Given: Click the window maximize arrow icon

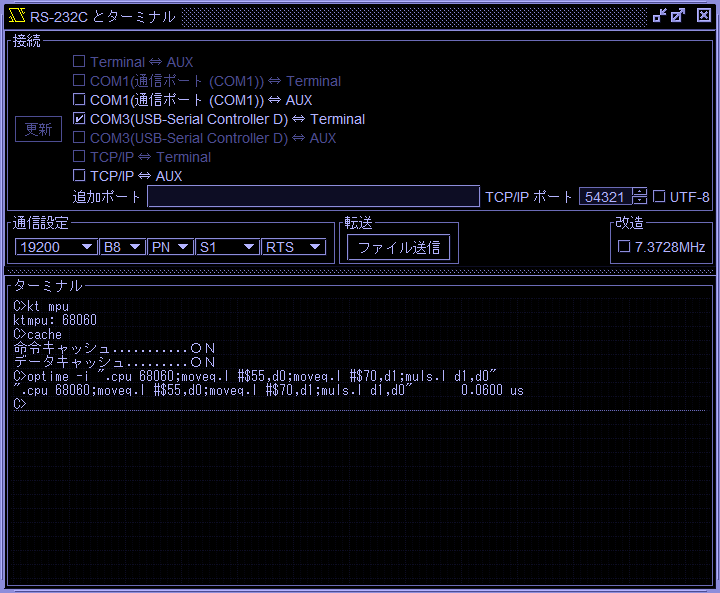Looking at the screenshot, I should point(678,16).
